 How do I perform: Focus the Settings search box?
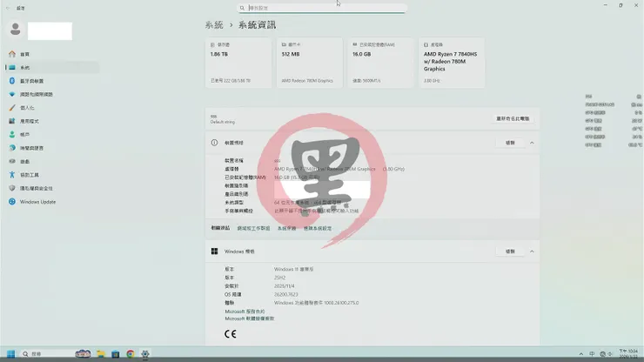pyautogui.click(x=322, y=8)
